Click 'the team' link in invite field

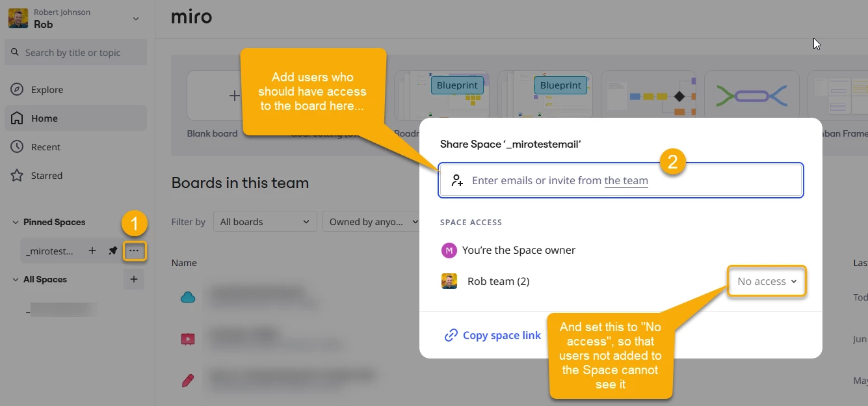pyautogui.click(x=626, y=181)
